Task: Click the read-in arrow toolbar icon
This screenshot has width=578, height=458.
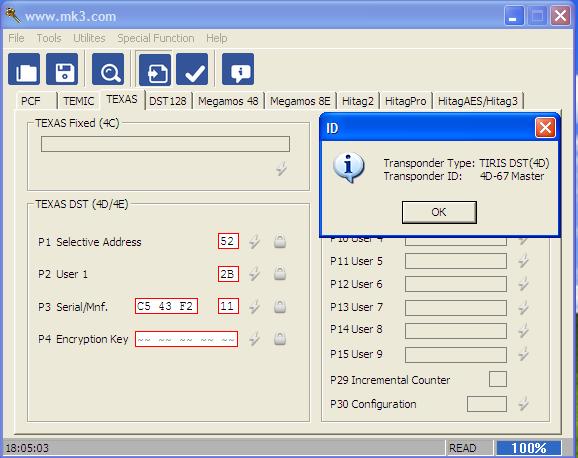Action: [x=155, y=69]
